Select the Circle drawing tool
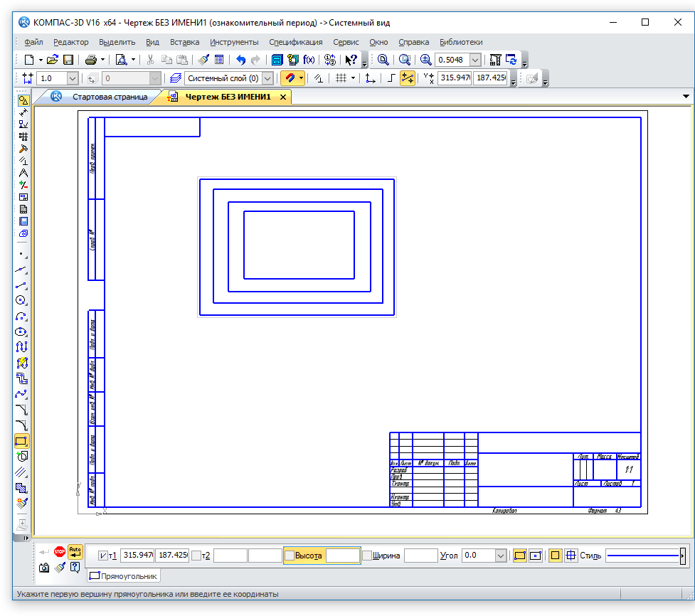The height and width of the screenshot is (616, 695). click(x=22, y=300)
